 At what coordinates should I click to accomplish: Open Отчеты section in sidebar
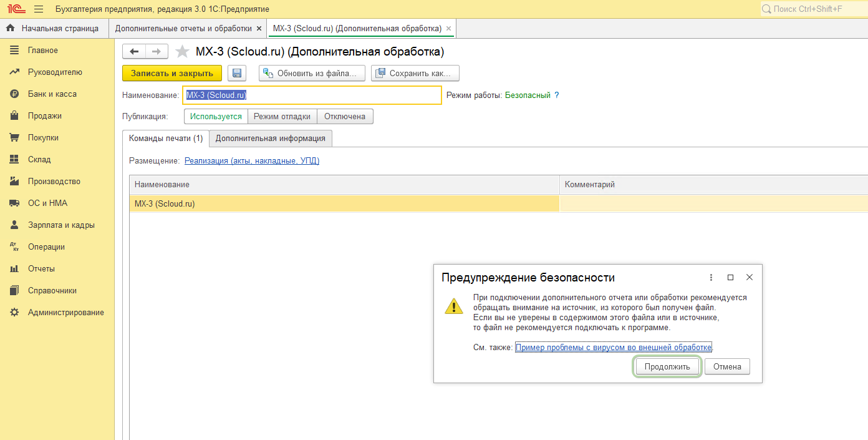click(x=41, y=268)
